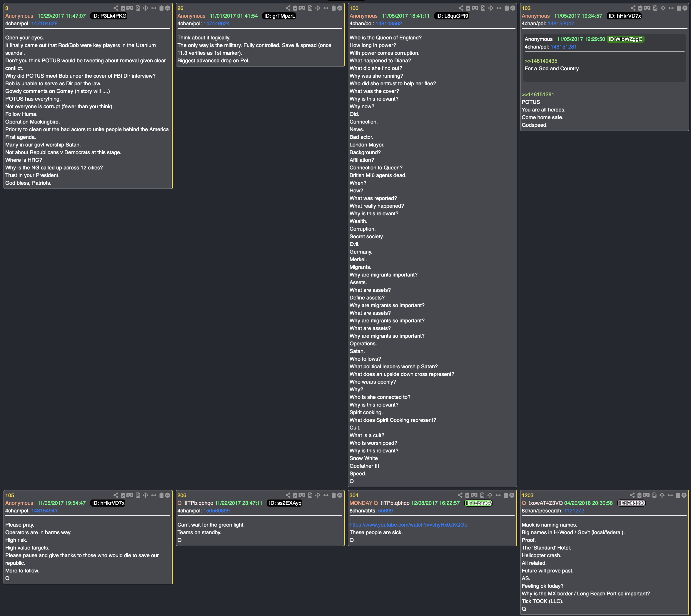Click VR goggles icon on post 103

click(647, 8)
